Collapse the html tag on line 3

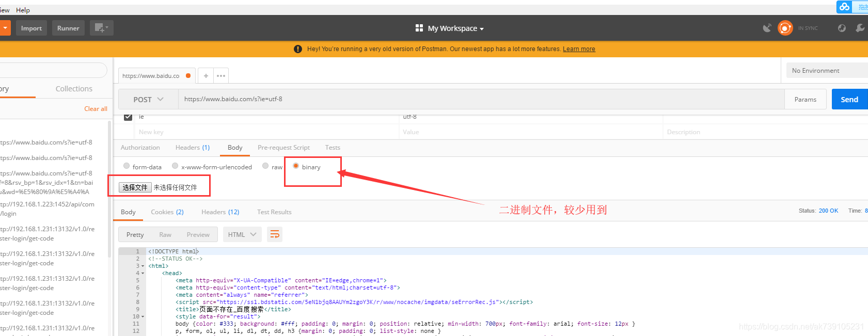[x=143, y=266]
